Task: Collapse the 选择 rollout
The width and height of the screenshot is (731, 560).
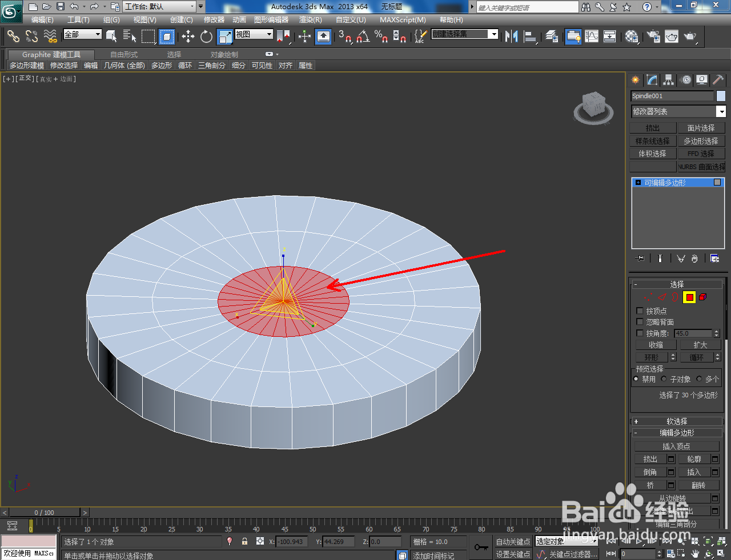Action: pos(677,284)
